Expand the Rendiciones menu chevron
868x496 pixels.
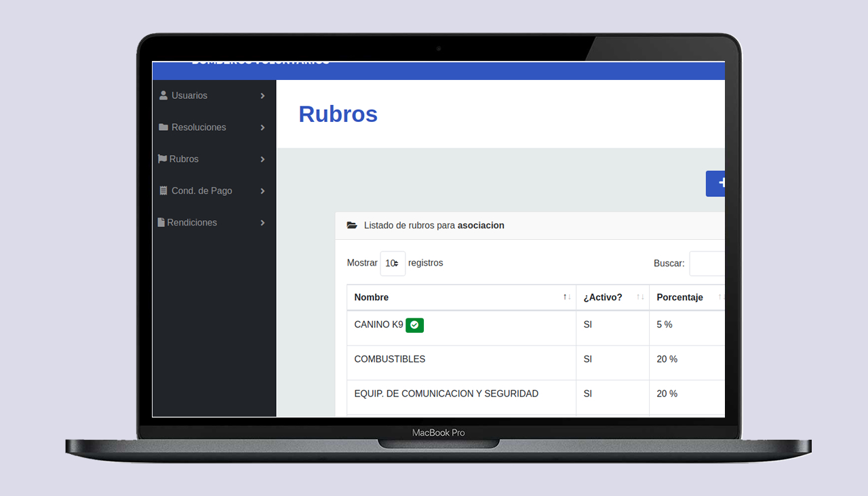(x=262, y=223)
